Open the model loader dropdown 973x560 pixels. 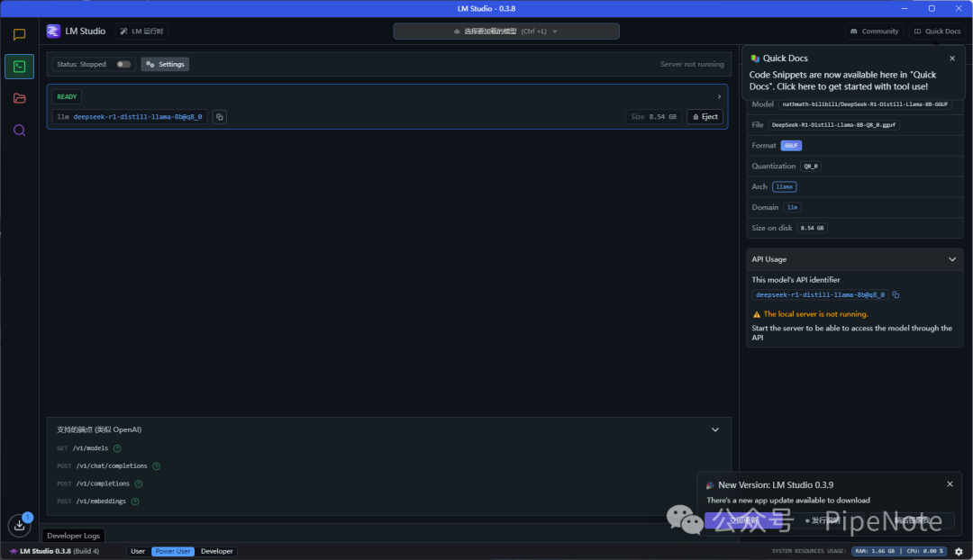506,31
